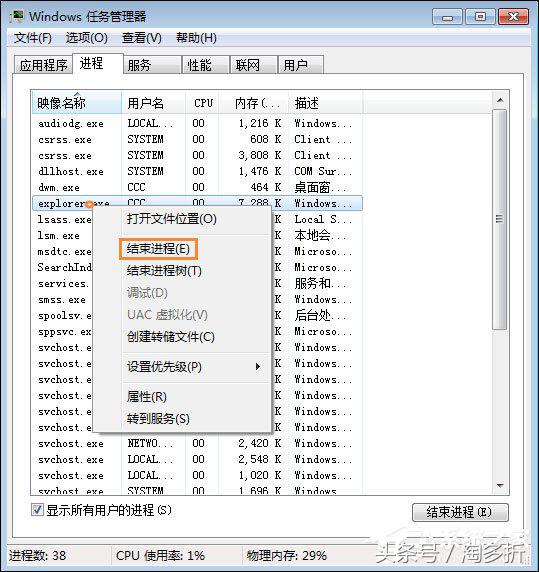Select csrss.exe row using 608 K
The width and height of the screenshot is (539, 572).
click(197, 139)
